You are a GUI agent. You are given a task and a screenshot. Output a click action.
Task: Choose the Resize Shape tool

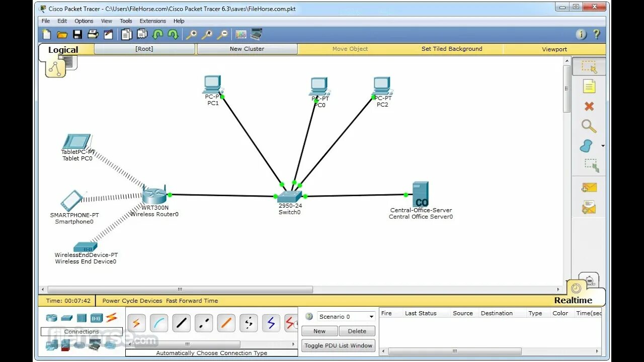coord(591,165)
